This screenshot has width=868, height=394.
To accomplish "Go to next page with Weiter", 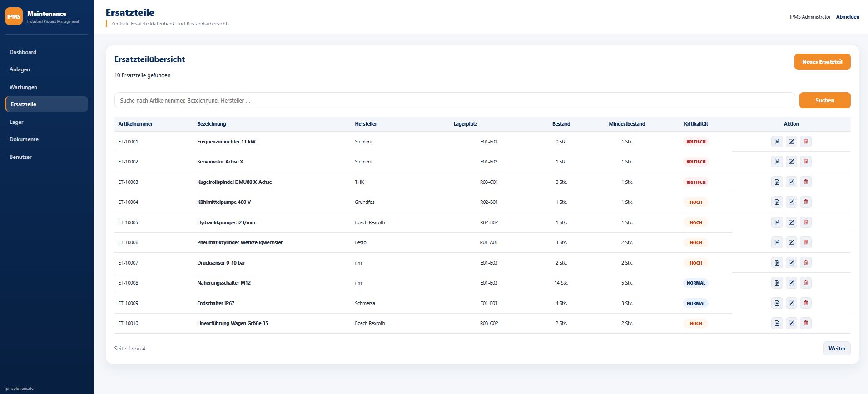I will coord(837,349).
